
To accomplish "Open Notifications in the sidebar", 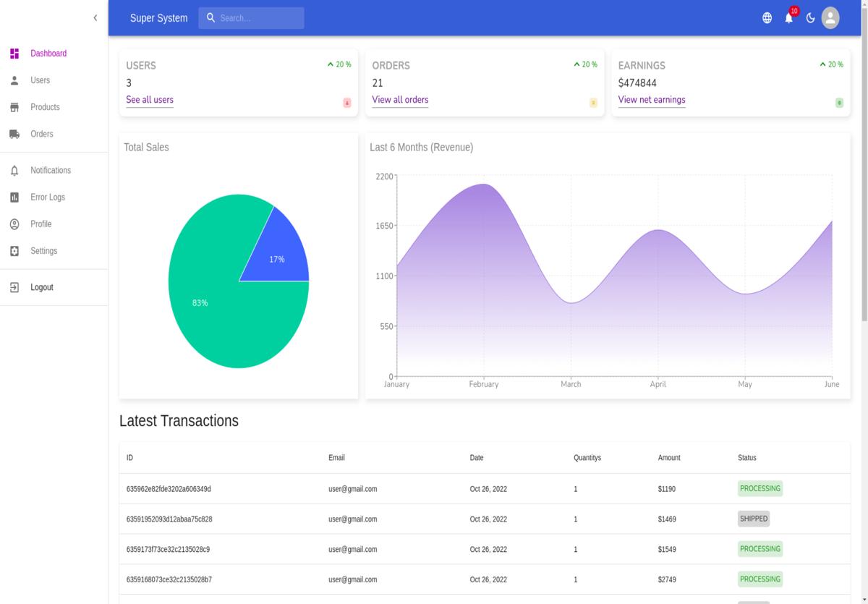I will pos(51,170).
